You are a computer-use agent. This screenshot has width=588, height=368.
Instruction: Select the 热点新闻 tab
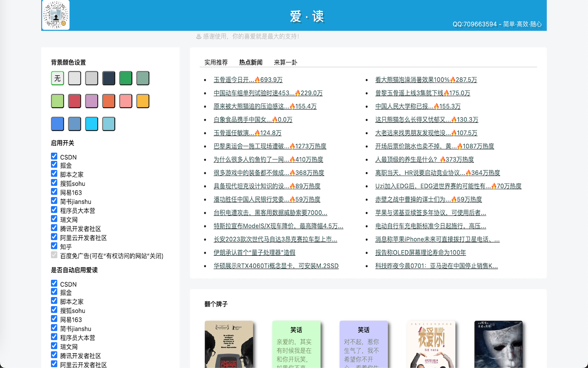pos(250,62)
